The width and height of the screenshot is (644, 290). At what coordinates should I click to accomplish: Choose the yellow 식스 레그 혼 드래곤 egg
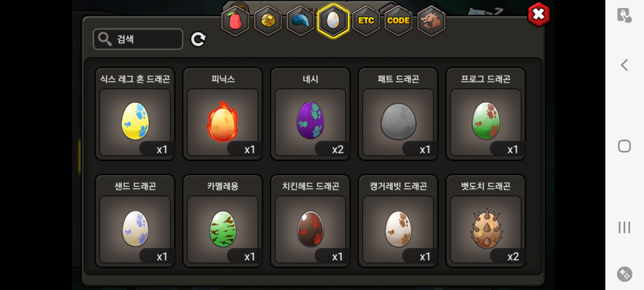135,114
